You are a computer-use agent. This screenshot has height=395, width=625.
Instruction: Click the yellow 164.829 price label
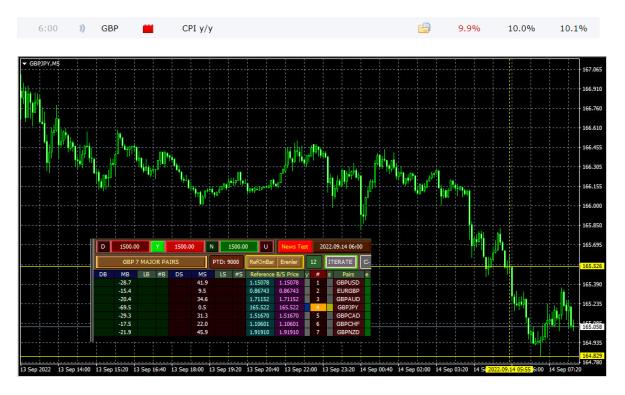pos(592,356)
